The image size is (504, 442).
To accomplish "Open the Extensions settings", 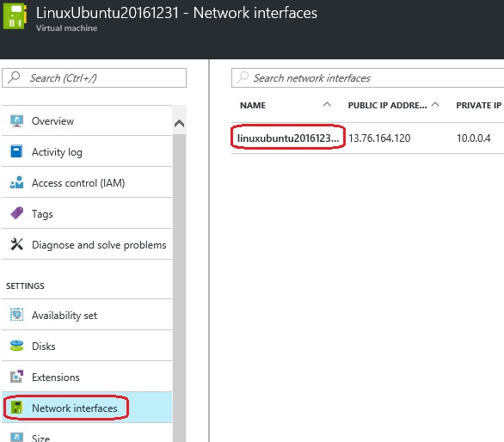I will tap(87, 377).
